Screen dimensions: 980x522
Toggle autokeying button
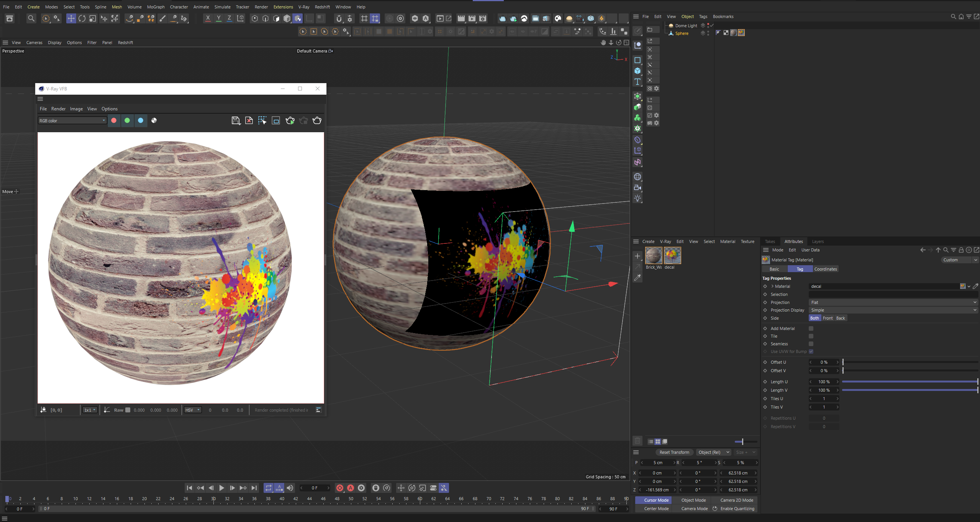(350, 488)
